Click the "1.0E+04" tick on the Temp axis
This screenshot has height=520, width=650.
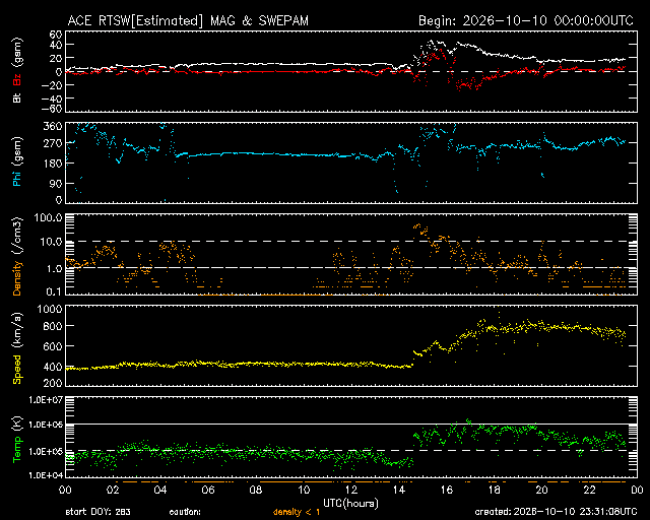pyautogui.click(x=46, y=475)
